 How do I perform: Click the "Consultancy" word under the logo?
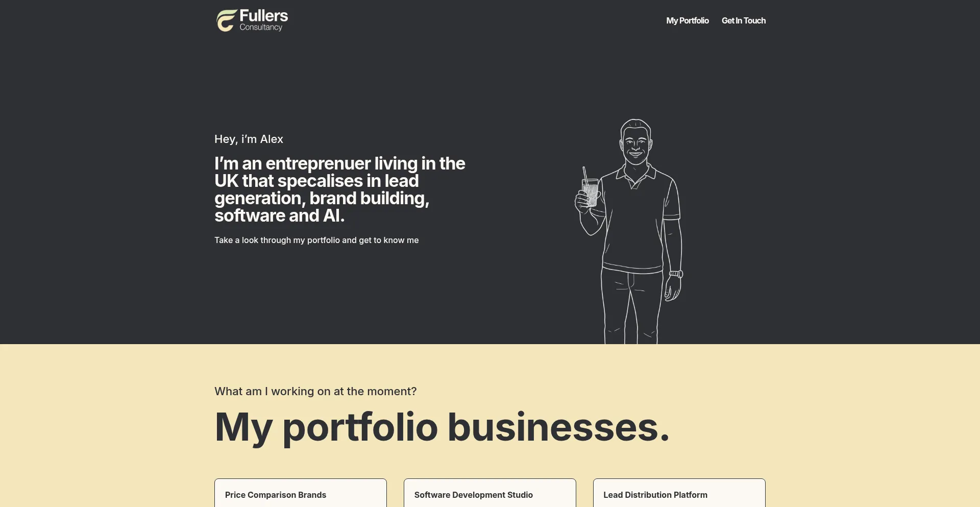pos(261,28)
